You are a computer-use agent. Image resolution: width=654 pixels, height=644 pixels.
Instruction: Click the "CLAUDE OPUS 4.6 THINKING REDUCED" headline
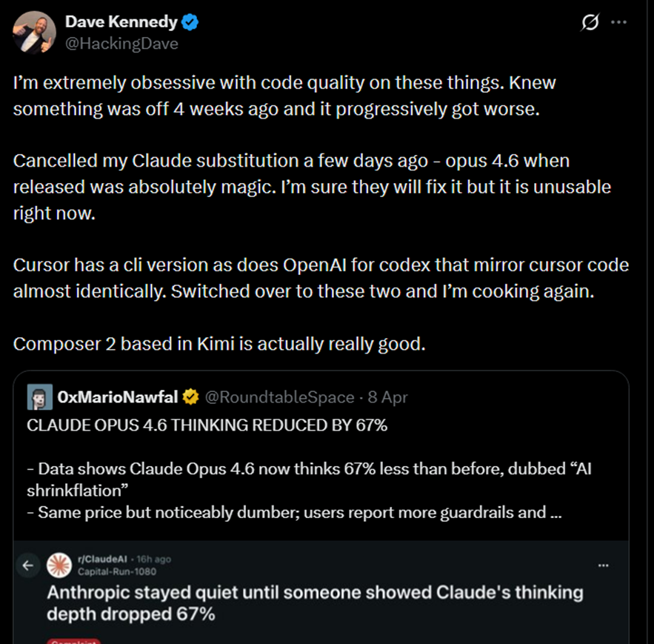(207, 425)
